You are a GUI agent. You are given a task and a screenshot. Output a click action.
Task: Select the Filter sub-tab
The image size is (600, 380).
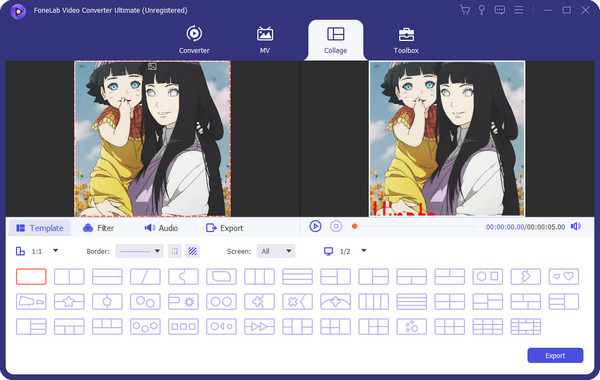pyautogui.click(x=98, y=228)
